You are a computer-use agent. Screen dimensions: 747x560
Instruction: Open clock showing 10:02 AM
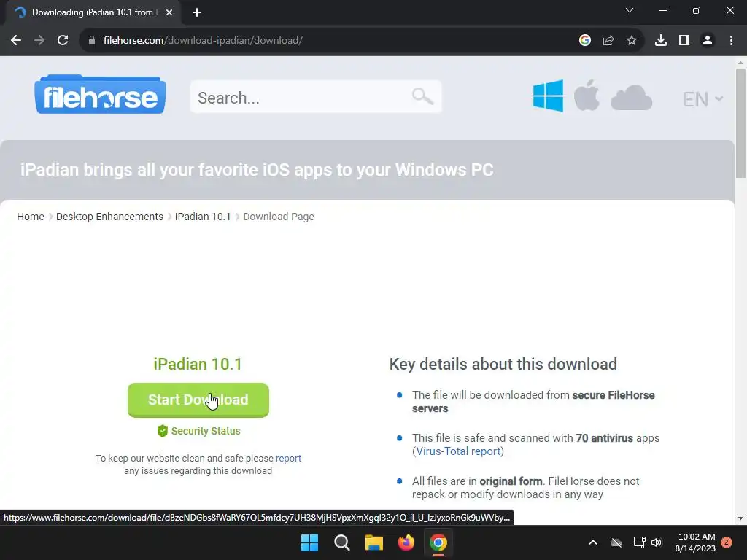(695, 542)
